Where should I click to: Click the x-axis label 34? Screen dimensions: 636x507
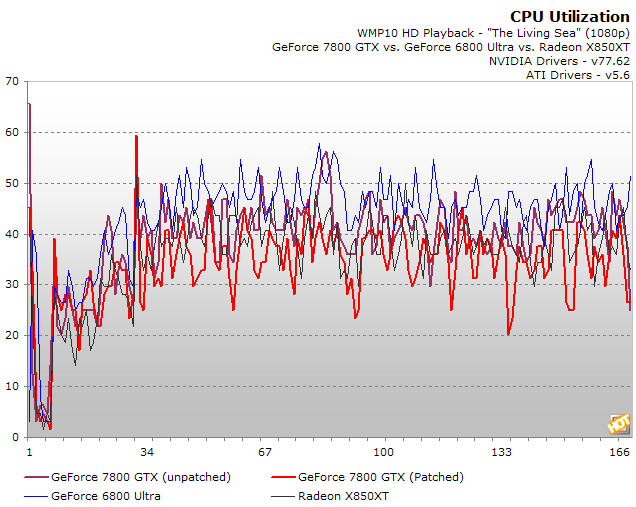pos(147,452)
